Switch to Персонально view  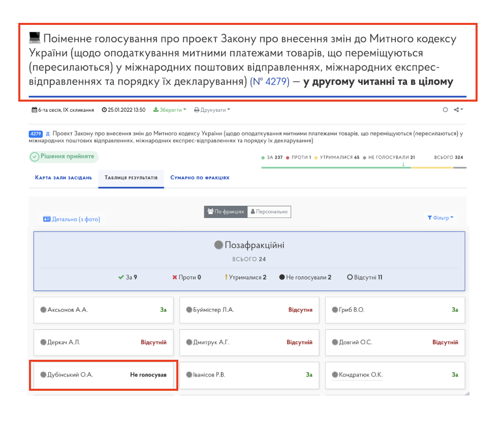[269, 211]
